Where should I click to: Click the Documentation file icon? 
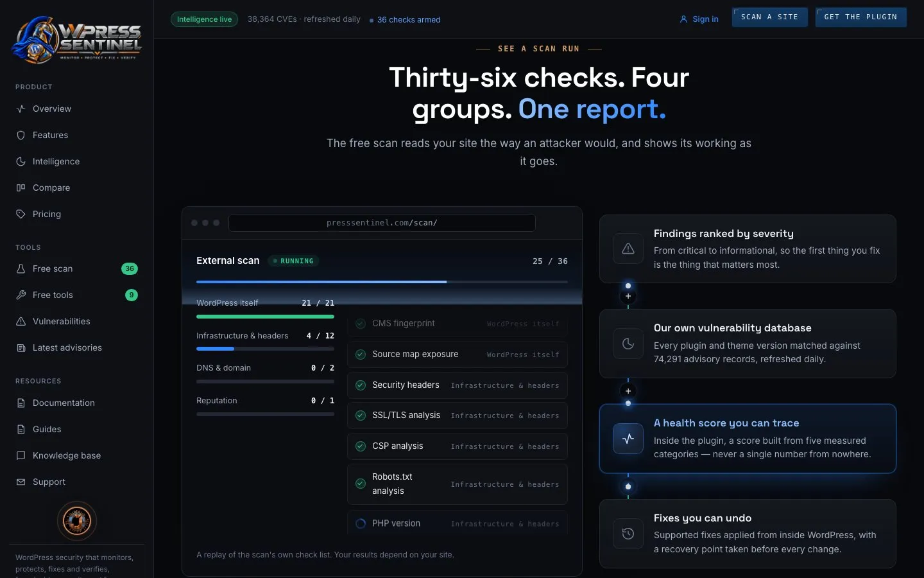point(21,403)
